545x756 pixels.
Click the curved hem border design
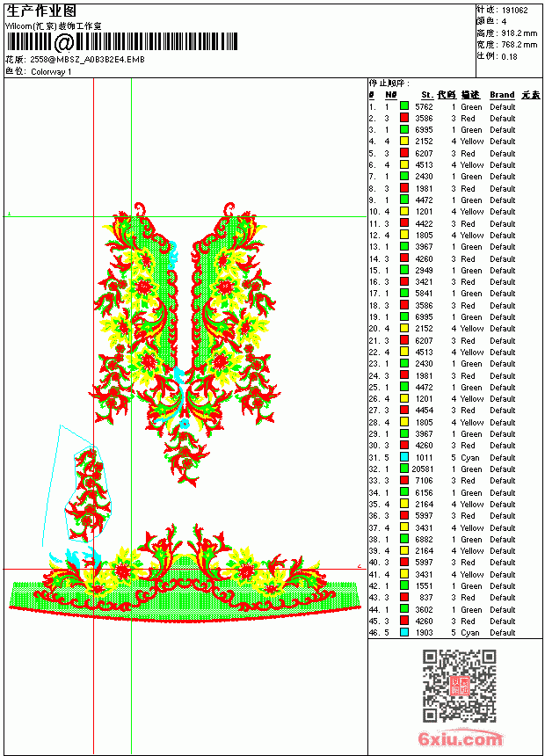coord(185,574)
